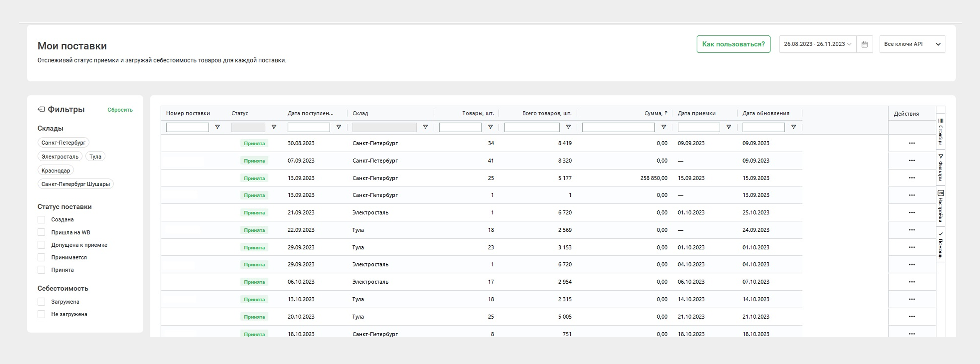Click the Как пользоваться? button
This screenshot has height=364, width=980.
pos(733,44)
